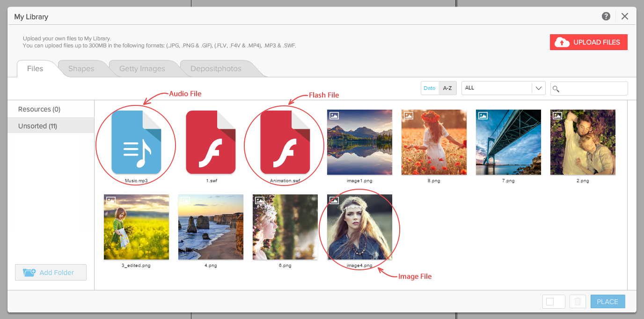Screen dimensions: 644x319
Task: Open the Getty Images tab
Action: tap(142, 69)
